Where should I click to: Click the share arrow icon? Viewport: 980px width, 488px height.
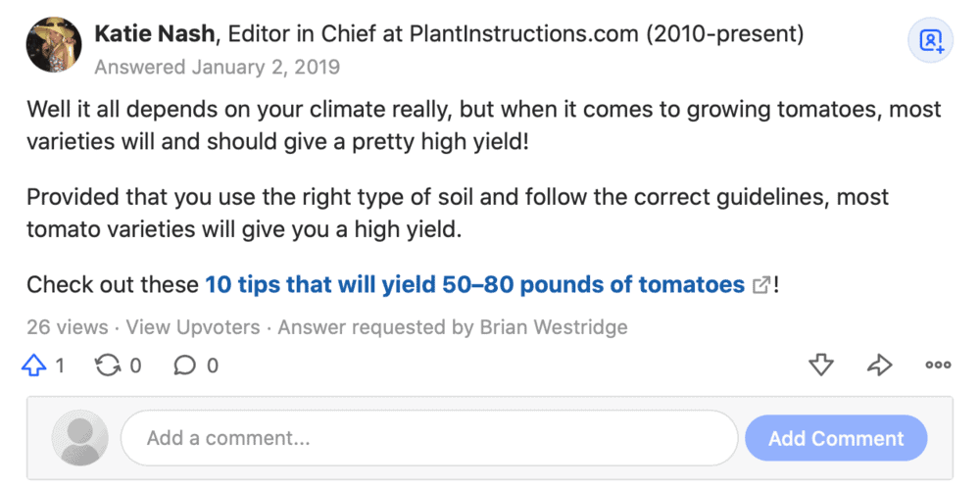click(879, 366)
